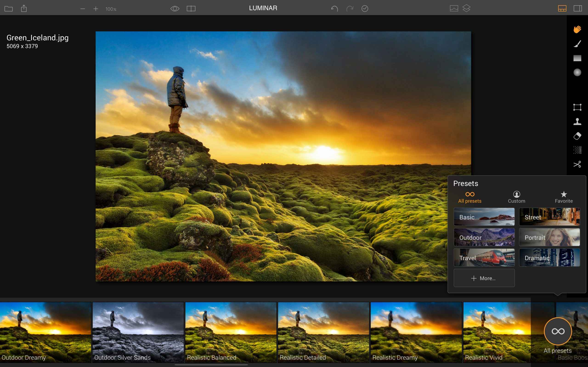Open the All presets category selector
Screen dimensions: 588x367
coord(558,331)
